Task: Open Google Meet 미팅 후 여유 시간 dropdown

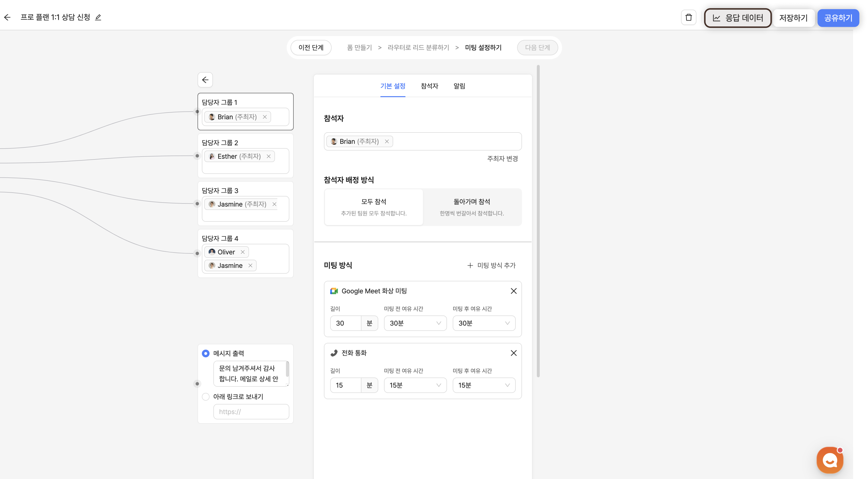Action: point(484,323)
